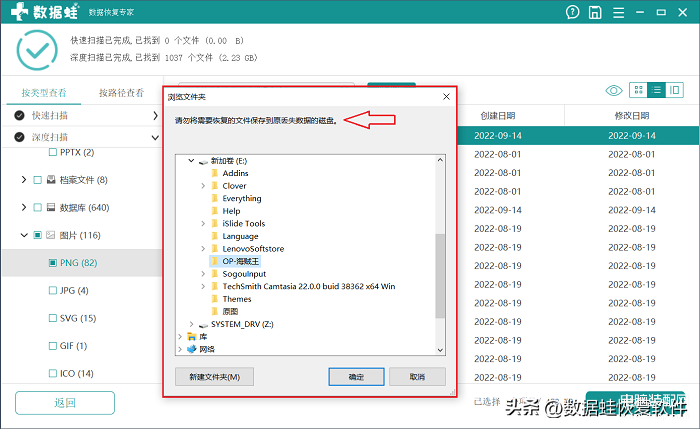Click the 库 library icon
The width and height of the screenshot is (700, 429).
pyautogui.click(x=192, y=337)
